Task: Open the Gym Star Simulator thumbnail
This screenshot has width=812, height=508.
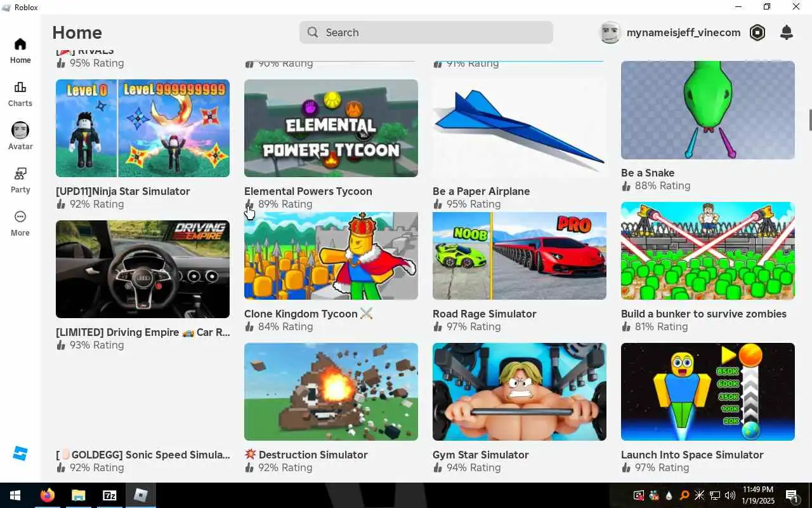Action: pos(520,392)
